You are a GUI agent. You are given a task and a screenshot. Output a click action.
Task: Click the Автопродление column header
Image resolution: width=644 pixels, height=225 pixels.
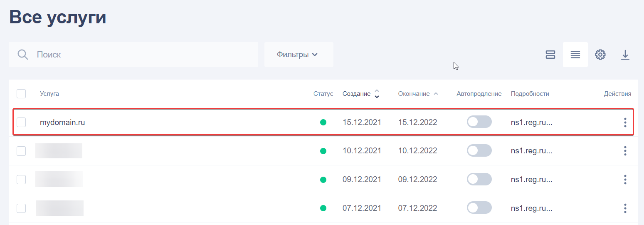(x=479, y=94)
